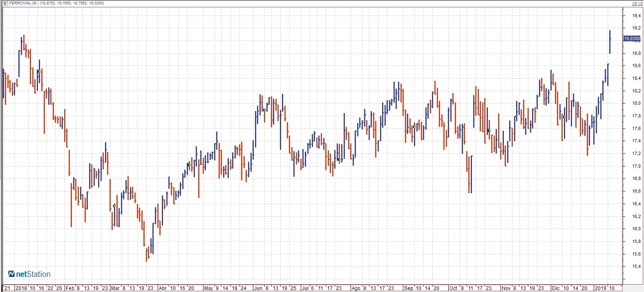This screenshot has height=292, width=644.
Task: Click the May marker on date axis
Action: [208, 288]
